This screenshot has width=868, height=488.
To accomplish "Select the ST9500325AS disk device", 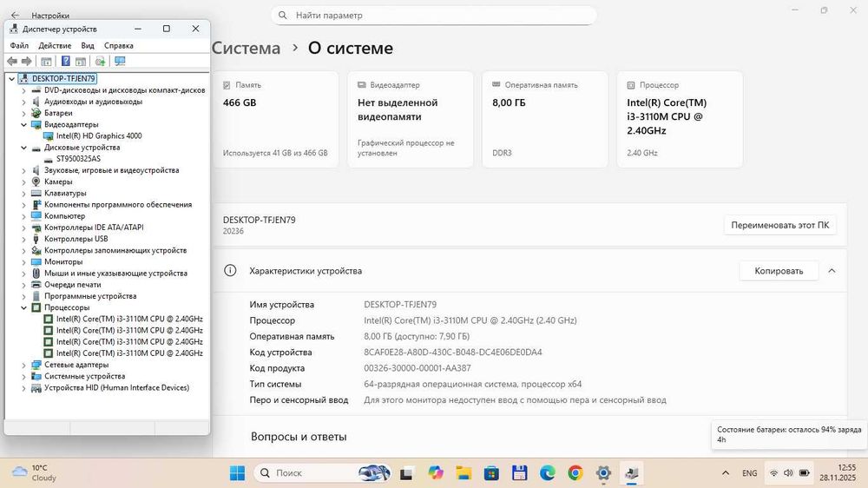I will [79, 159].
